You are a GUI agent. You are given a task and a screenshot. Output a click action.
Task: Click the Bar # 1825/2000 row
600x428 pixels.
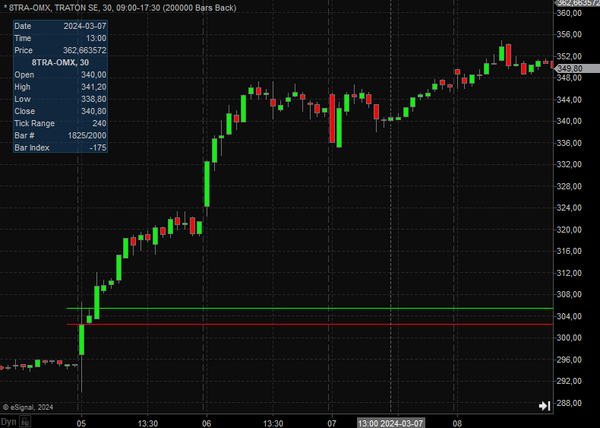(x=60, y=135)
